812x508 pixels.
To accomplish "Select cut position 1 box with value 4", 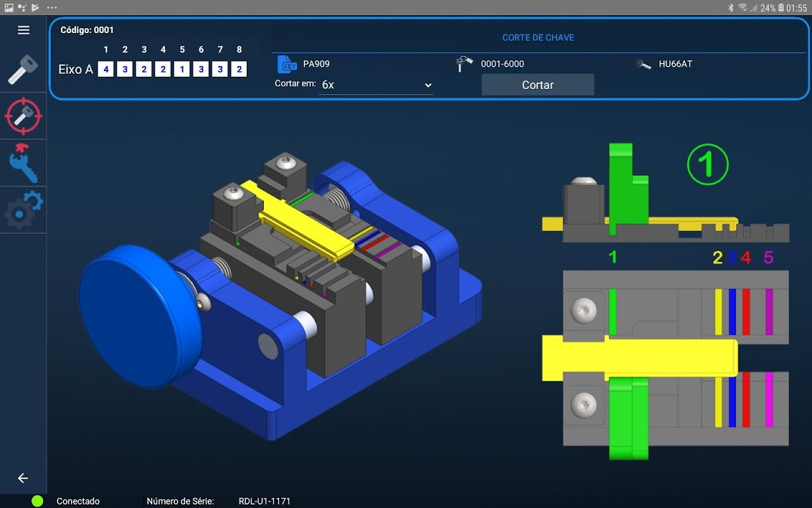I will click(x=106, y=69).
